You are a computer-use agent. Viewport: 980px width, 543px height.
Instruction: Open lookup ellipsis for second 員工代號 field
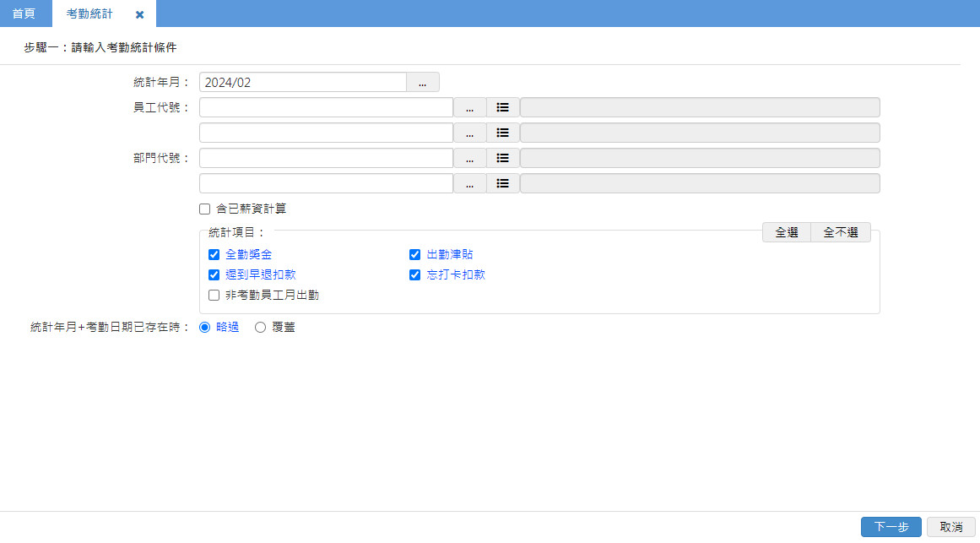[x=469, y=133]
